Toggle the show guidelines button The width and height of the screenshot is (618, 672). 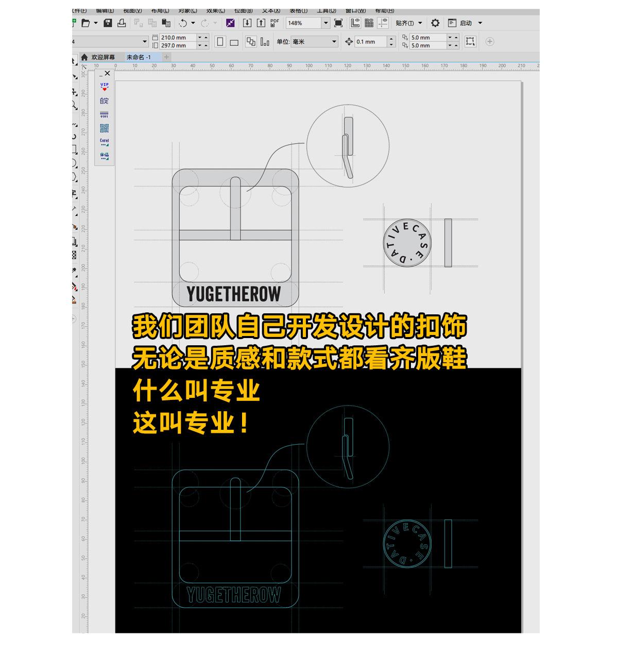(383, 23)
